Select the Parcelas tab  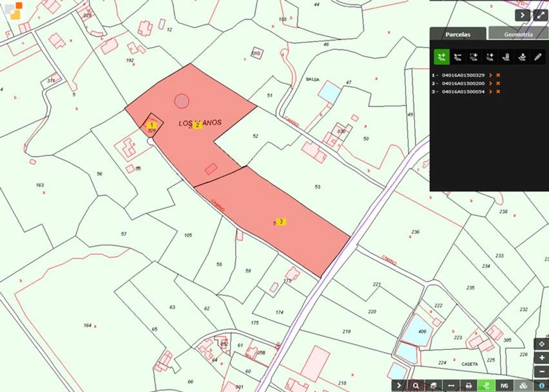point(458,34)
